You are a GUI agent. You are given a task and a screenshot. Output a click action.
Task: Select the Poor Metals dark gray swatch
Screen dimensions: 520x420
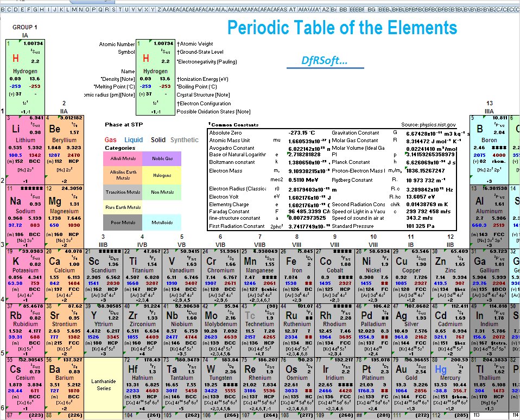pyautogui.click(x=123, y=222)
